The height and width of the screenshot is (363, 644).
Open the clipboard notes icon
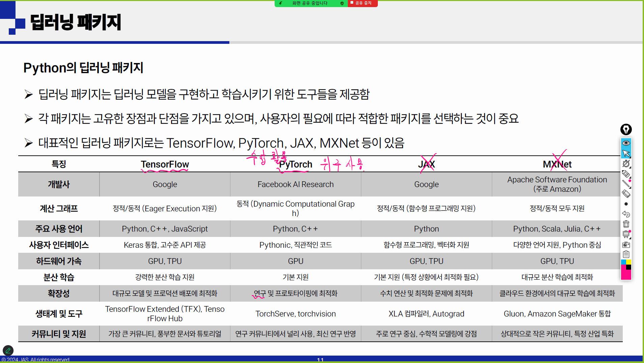pyautogui.click(x=626, y=254)
